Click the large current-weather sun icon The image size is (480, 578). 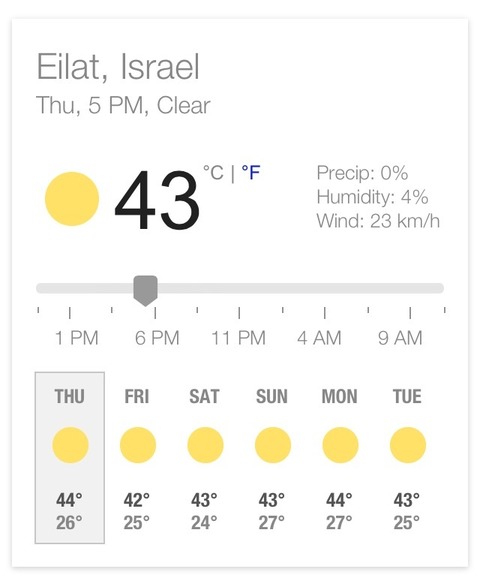[72, 199]
